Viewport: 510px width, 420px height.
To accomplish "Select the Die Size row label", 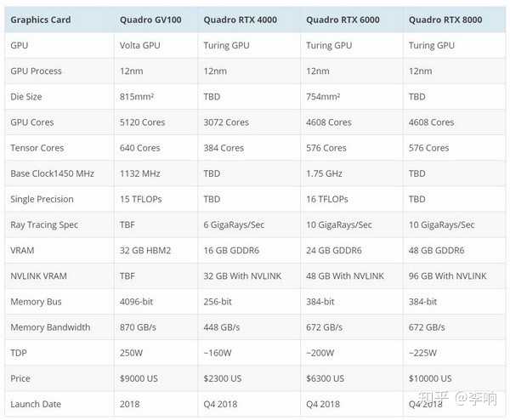I will click(26, 97).
